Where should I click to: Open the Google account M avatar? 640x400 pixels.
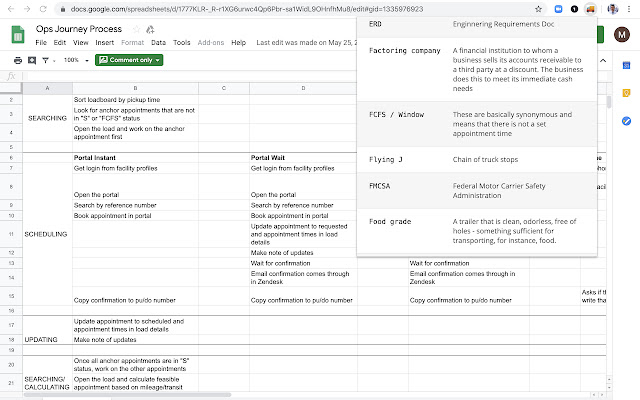point(622,35)
